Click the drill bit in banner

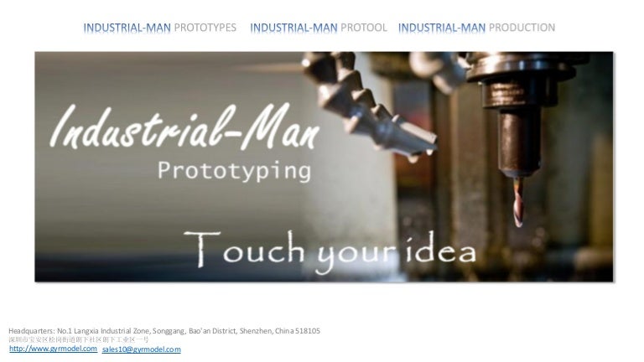point(518,202)
